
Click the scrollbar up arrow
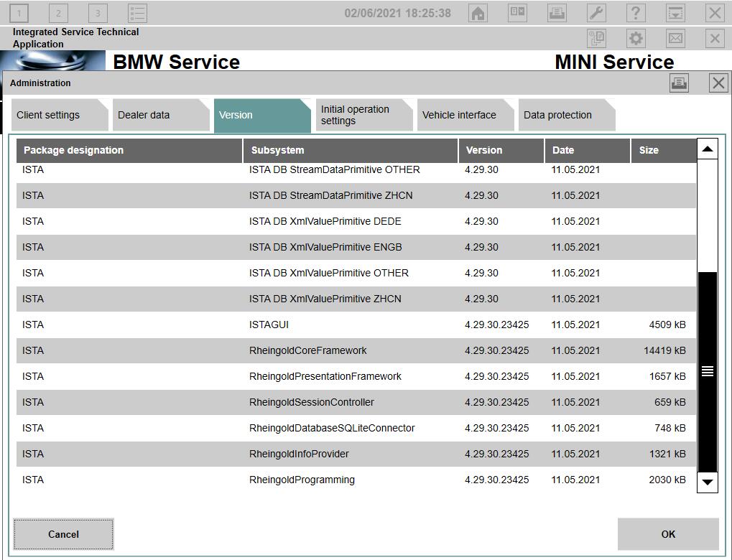click(x=708, y=149)
